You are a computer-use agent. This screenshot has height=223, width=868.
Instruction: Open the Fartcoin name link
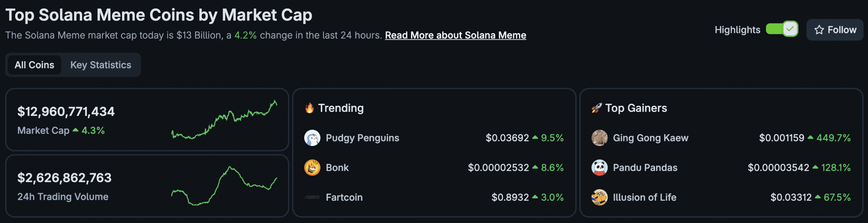click(344, 197)
